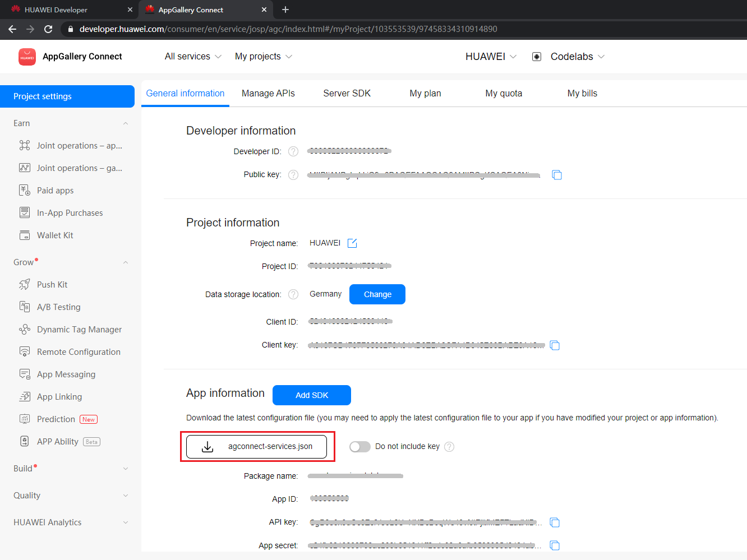Expand the Build section in sidebar
Image resolution: width=747 pixels, height=560 pixels.
(125, 468)
